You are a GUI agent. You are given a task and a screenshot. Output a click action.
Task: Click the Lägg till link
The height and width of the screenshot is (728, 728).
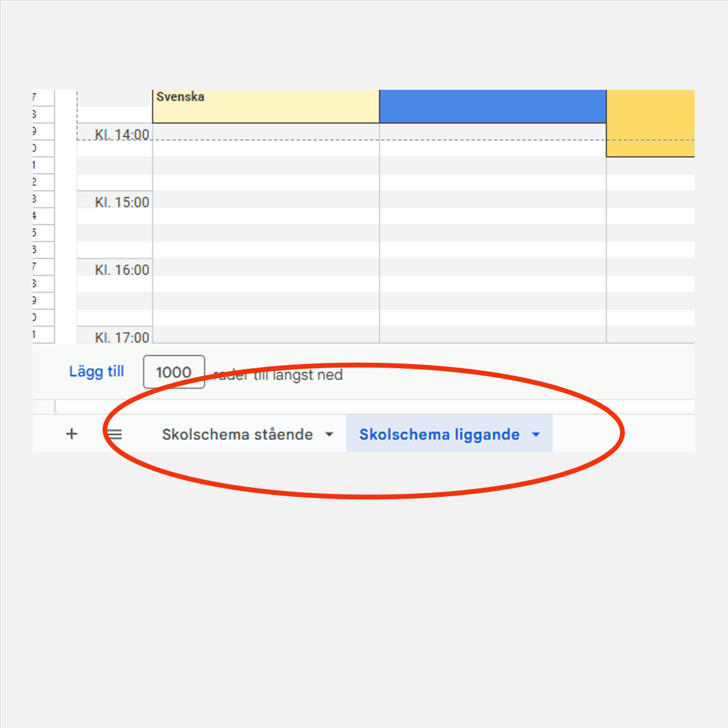coord(96,371)
